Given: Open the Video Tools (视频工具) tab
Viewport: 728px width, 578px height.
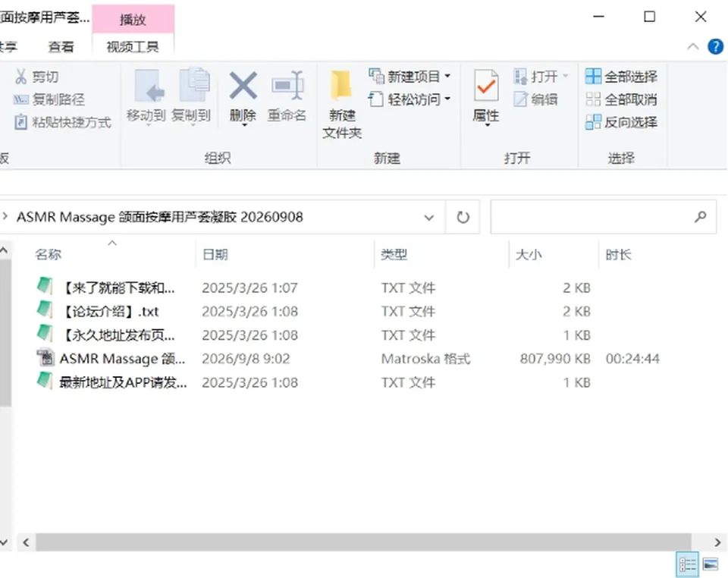Looking at the screenshot, I should [x=133, y=47].
